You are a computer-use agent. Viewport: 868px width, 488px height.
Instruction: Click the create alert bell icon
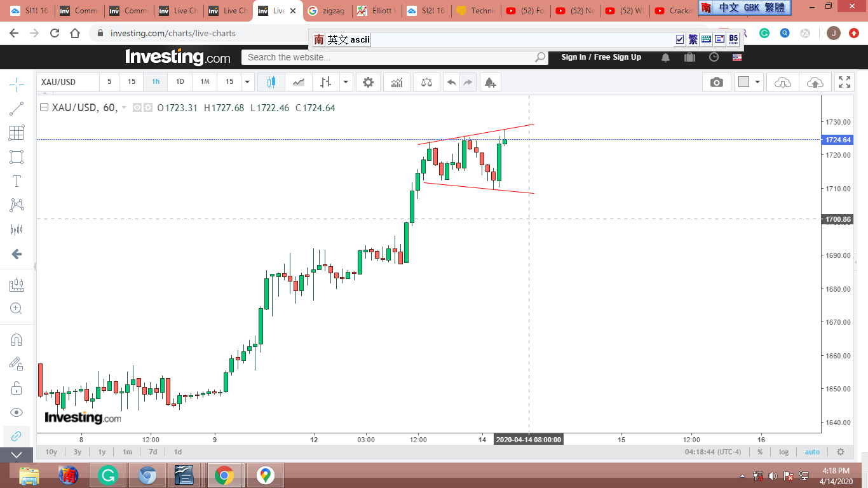(x=489, y=82)
